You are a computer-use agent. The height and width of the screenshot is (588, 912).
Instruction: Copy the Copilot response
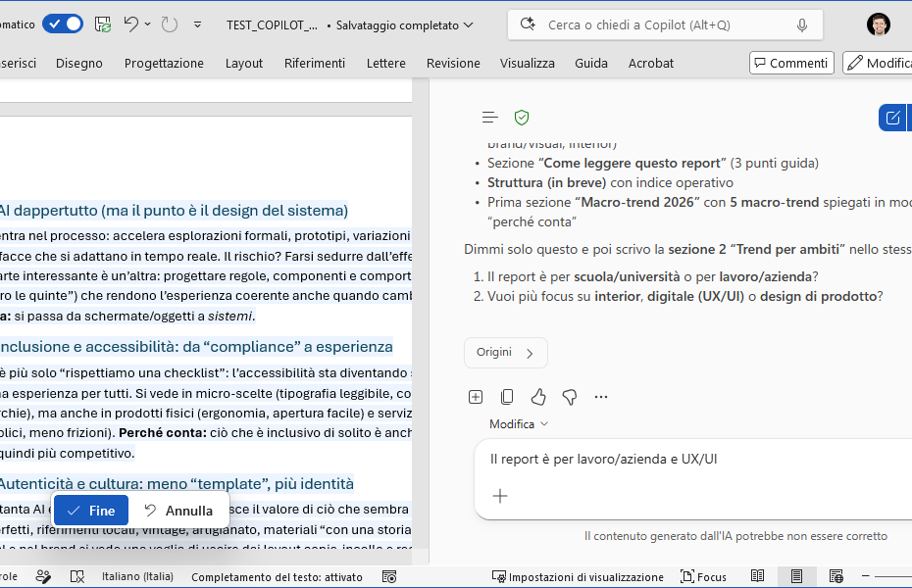tap(507, 397)
